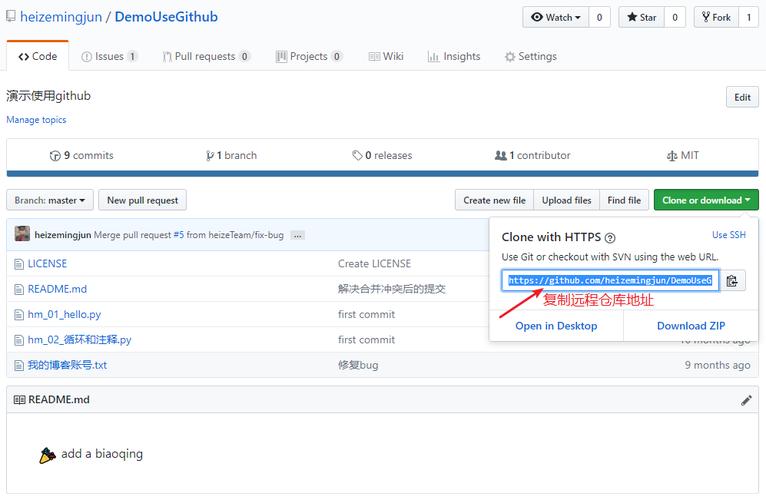
Task: Click the Create new file button
Action: 494,200
